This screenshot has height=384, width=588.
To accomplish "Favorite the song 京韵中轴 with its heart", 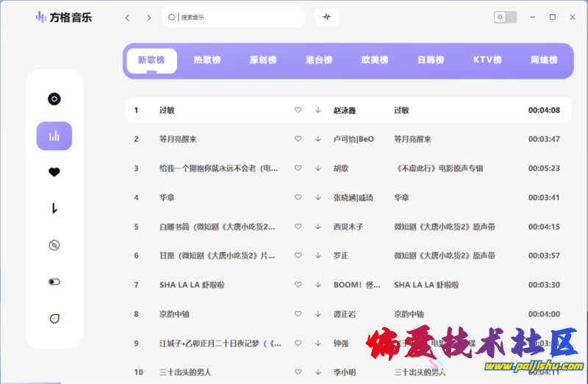I will 298,314.
